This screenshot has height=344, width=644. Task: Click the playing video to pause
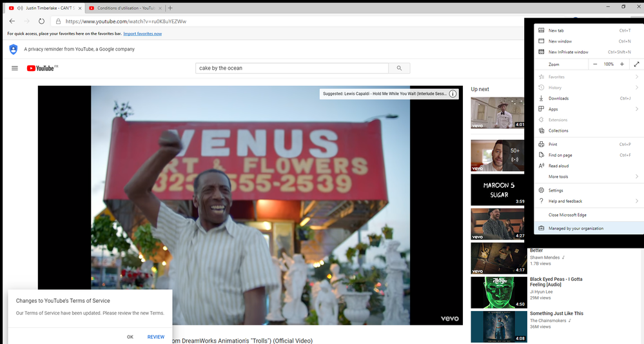(x=250, y=205)
